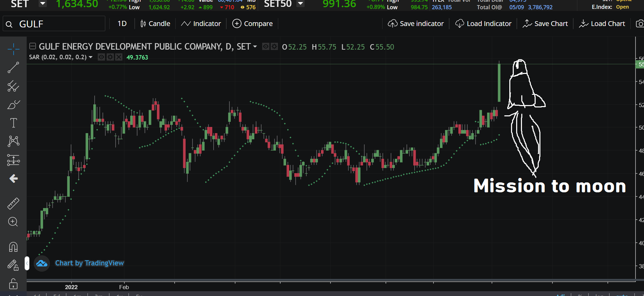Toggle magnet mode for drawings

pos(13,247)
